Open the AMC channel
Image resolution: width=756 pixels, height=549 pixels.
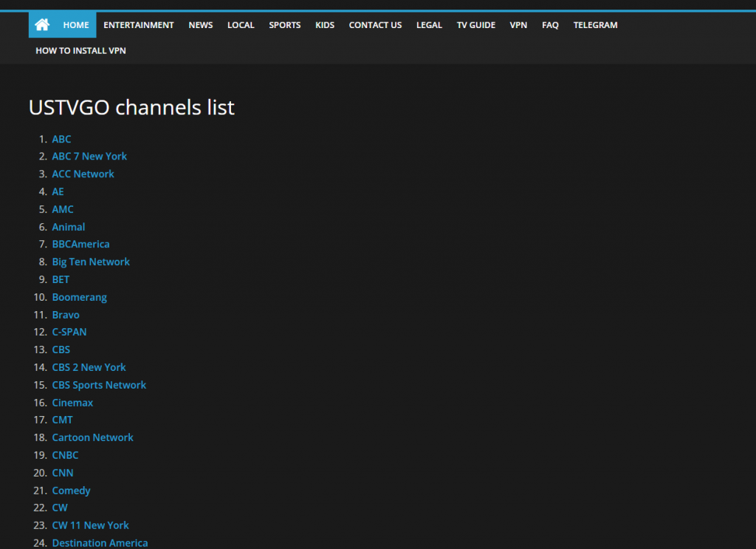63,209
